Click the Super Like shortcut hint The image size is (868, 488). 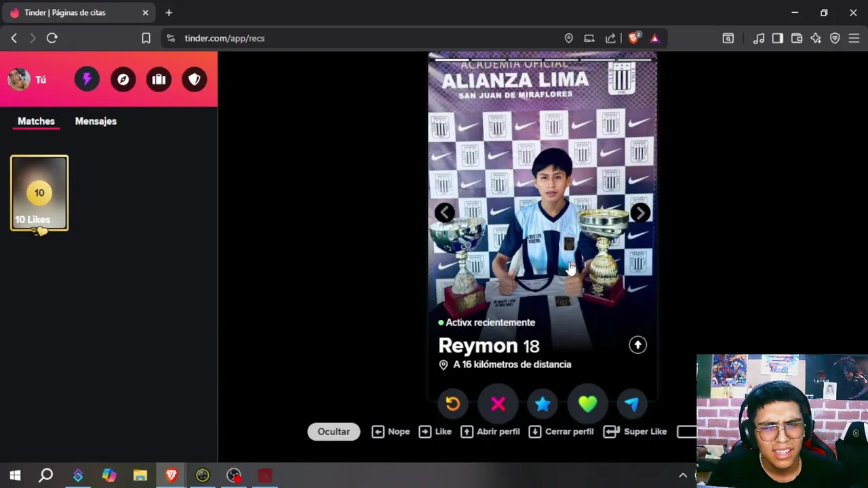(635, 432)
